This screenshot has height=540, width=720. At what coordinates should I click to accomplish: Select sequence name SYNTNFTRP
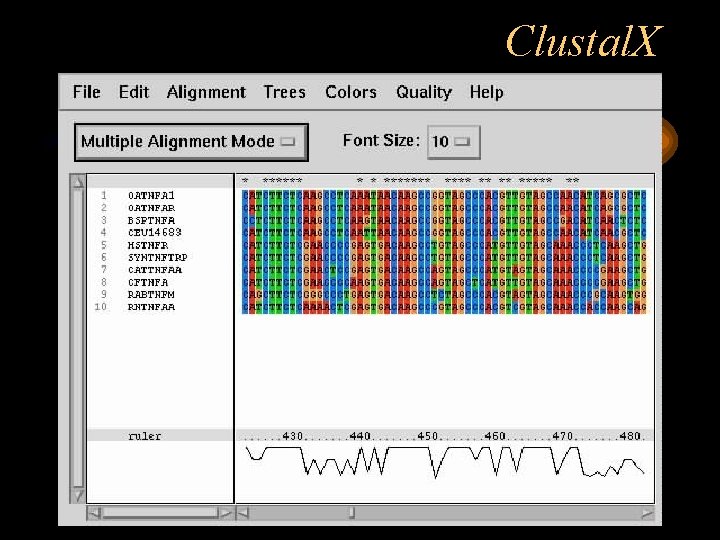coord(158,257)
